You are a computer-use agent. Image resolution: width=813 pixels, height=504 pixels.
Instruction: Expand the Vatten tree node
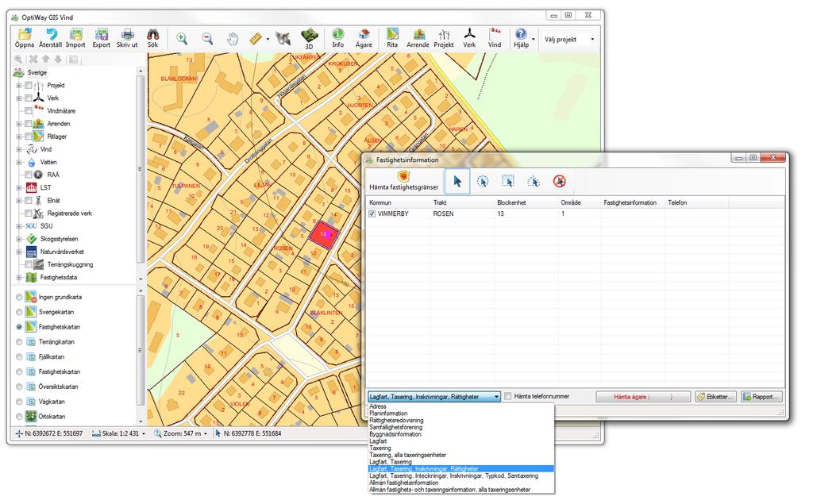click(x=19, y=162)
